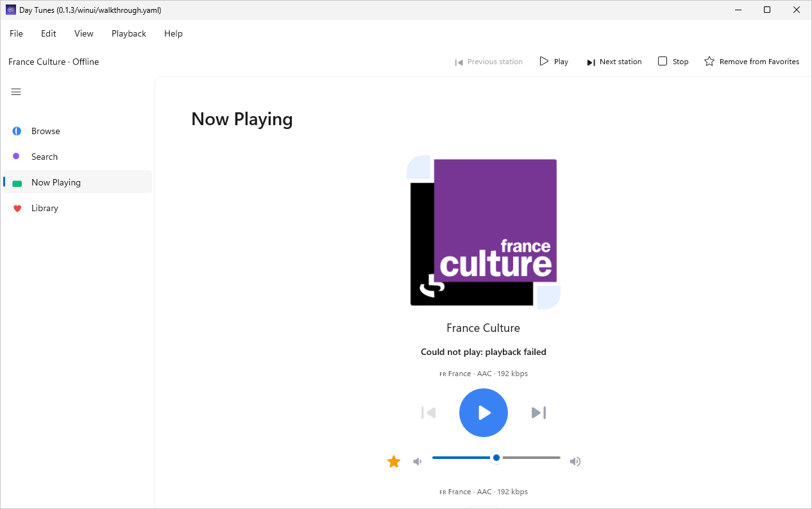Image resolution: width=812 pixels, height=509 pixels.
Task: Remove France Culture from Favorites
Action: pyautogui.click(x=752, y=62)
